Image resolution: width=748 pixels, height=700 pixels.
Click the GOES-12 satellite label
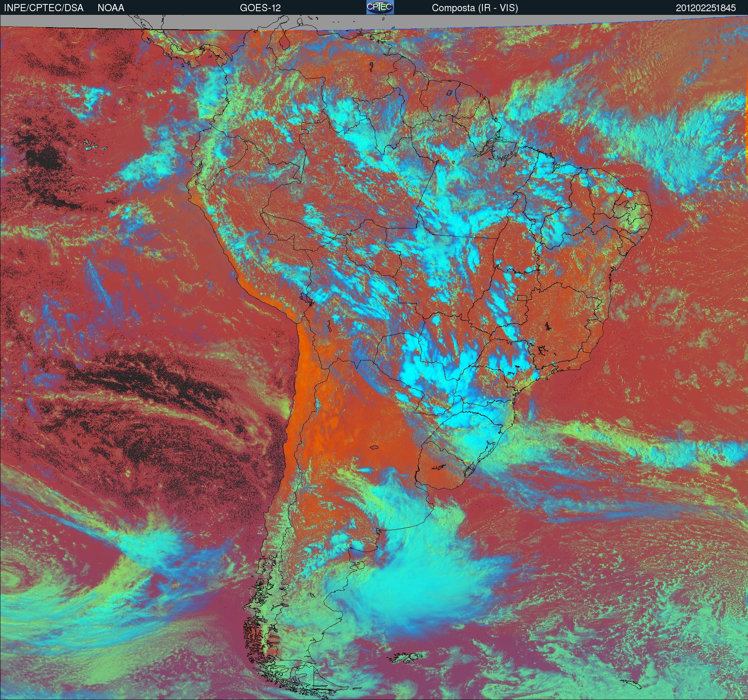(260, 8)
